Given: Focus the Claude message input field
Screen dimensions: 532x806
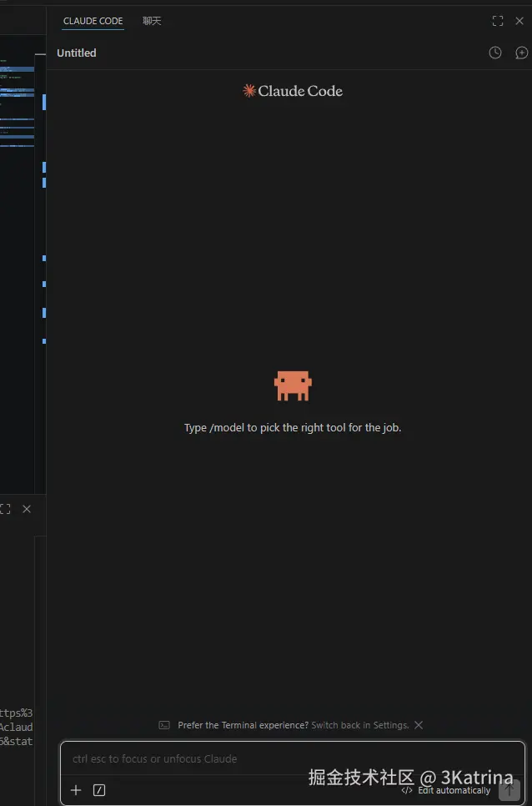Looking at the screenshot, I should click(293, 758).
